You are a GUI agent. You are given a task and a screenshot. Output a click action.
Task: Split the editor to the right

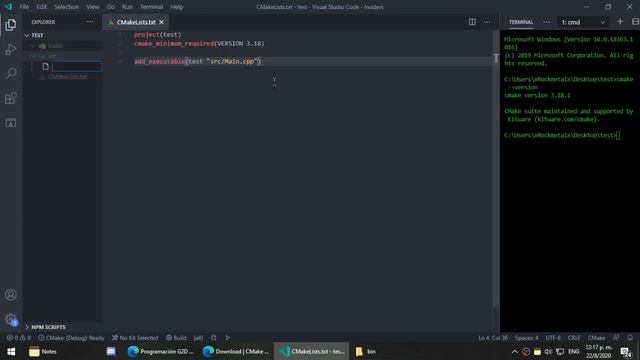472,22
